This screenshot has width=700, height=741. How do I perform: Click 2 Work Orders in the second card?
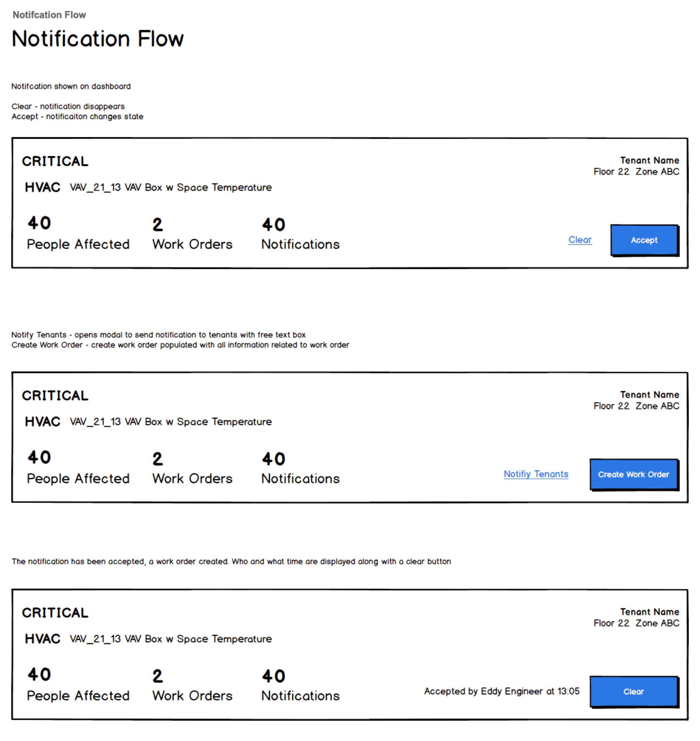pyautogui.click(x=192, y=468)
